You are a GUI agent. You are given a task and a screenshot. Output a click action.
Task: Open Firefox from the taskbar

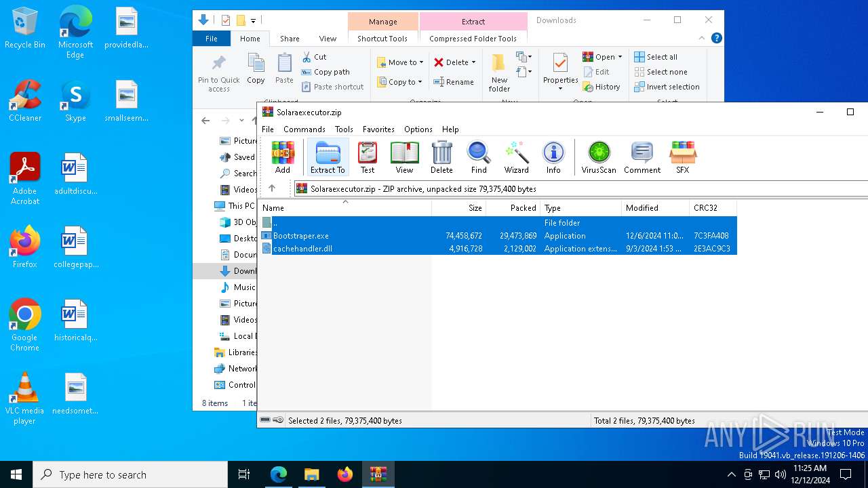click(345, 474)
